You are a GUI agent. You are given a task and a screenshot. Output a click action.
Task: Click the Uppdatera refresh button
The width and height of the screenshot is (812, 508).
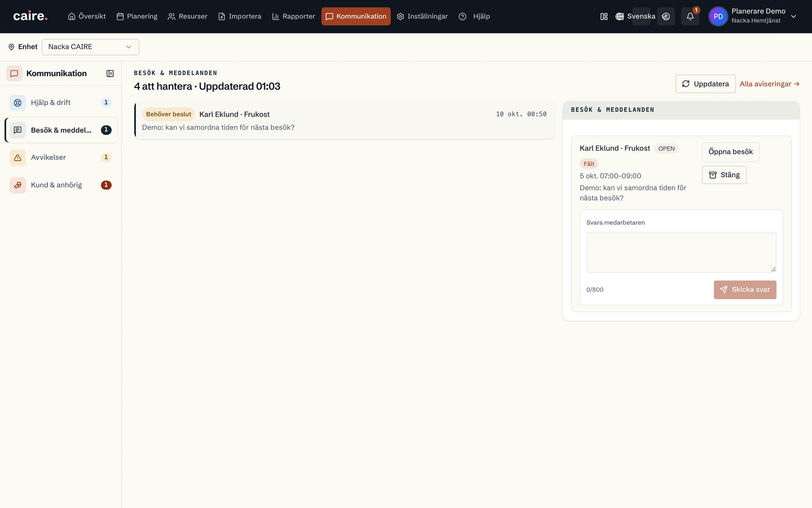click(x=705, y=84)
